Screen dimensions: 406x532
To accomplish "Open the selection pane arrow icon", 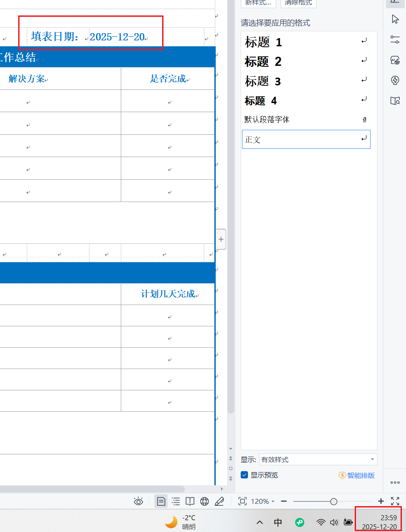I will tap(395, 19).
